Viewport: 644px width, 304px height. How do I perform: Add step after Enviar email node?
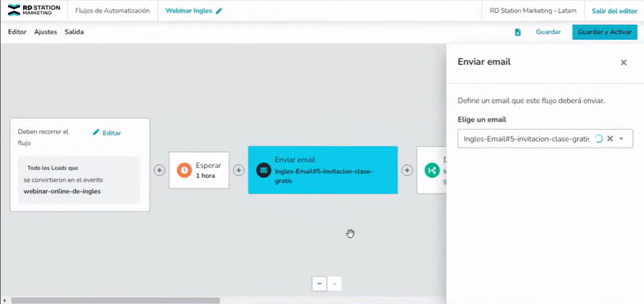(x=407, y=170)
